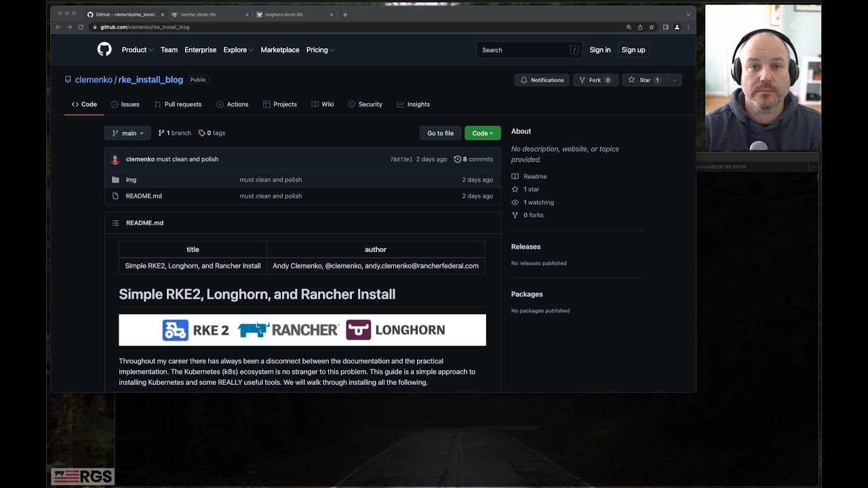This screenshot has height=488, width=868.
Task: View the 8 commits history
Action: click(x=473, y=159)
